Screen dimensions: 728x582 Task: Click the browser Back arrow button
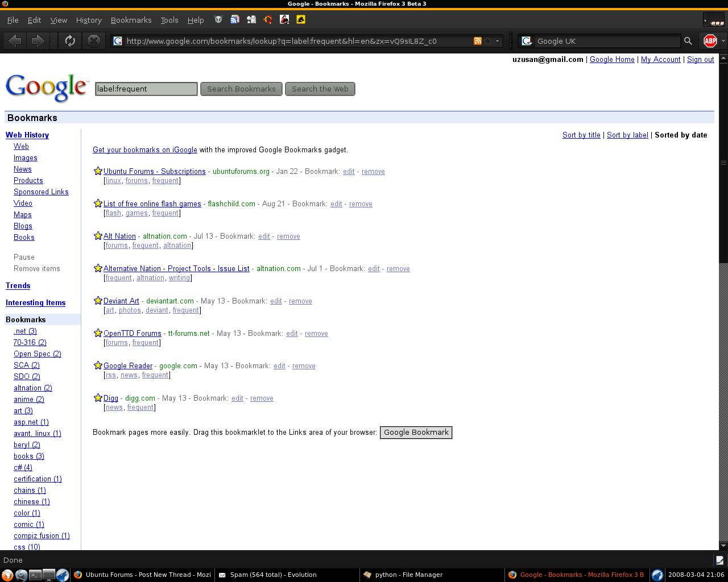15,41
